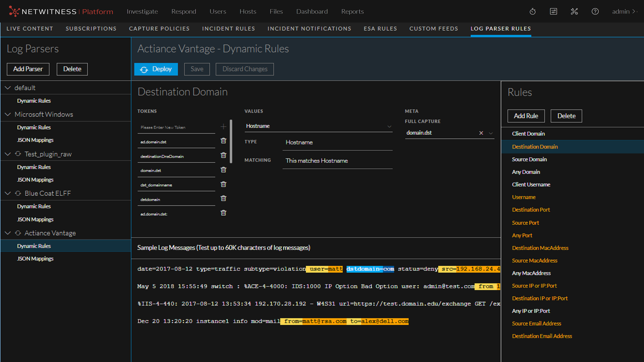
Task: Delete the destinationDnsDomain token with trash icon
Action: click(223, 155)
